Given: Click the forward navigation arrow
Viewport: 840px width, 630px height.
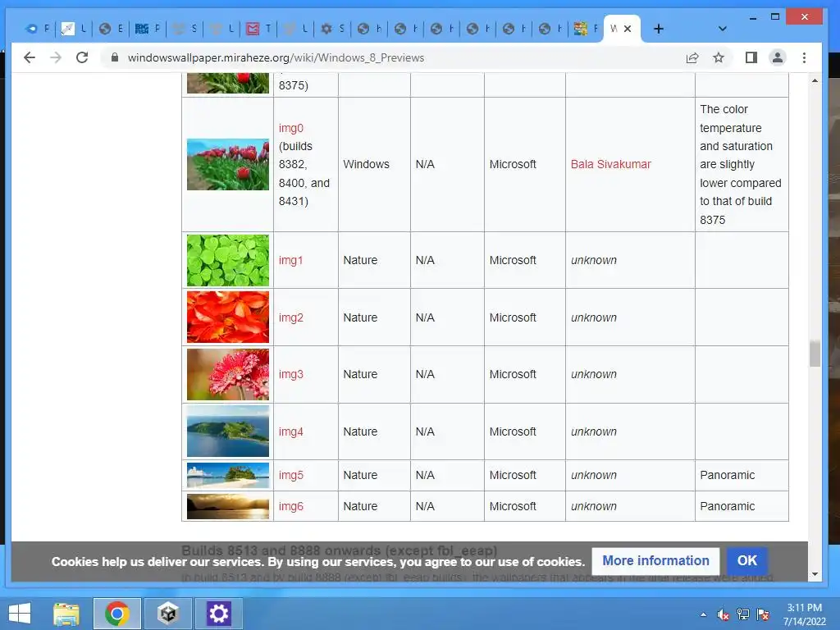Looking at the screenshot, I should [56, 57].
